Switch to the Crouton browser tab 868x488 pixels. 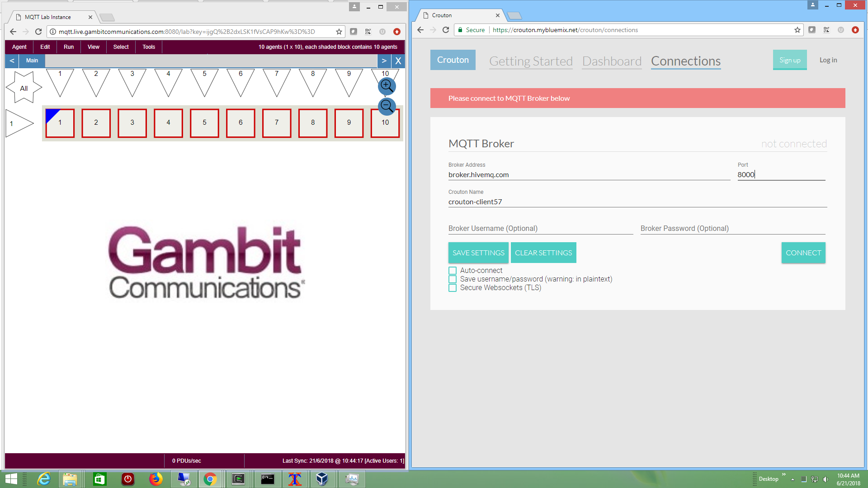pyautogui.click(x=461, y=15)
